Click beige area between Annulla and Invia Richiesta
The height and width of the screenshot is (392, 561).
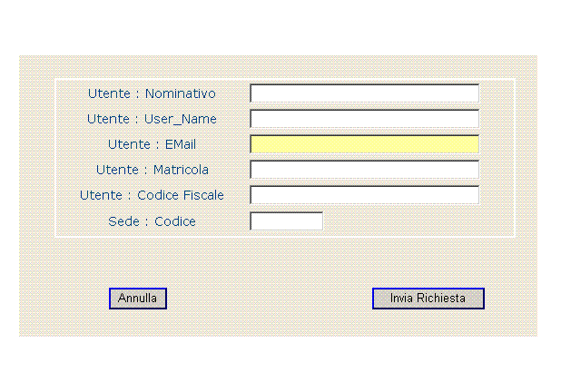[270, 299]
